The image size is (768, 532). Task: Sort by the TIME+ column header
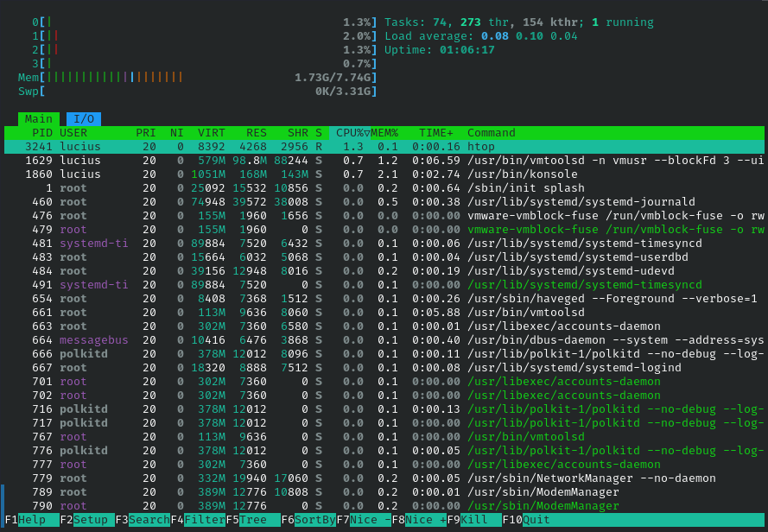point(436,133)
